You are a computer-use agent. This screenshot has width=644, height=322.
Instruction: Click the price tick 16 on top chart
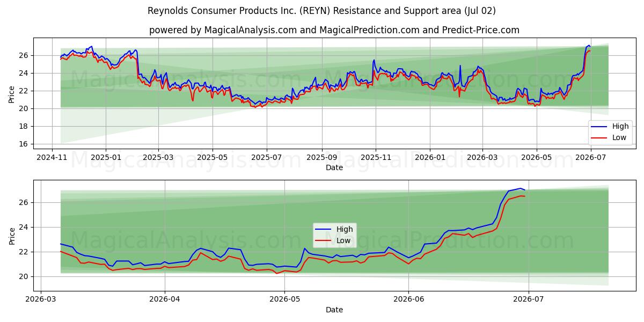click(x=25, y=144)
